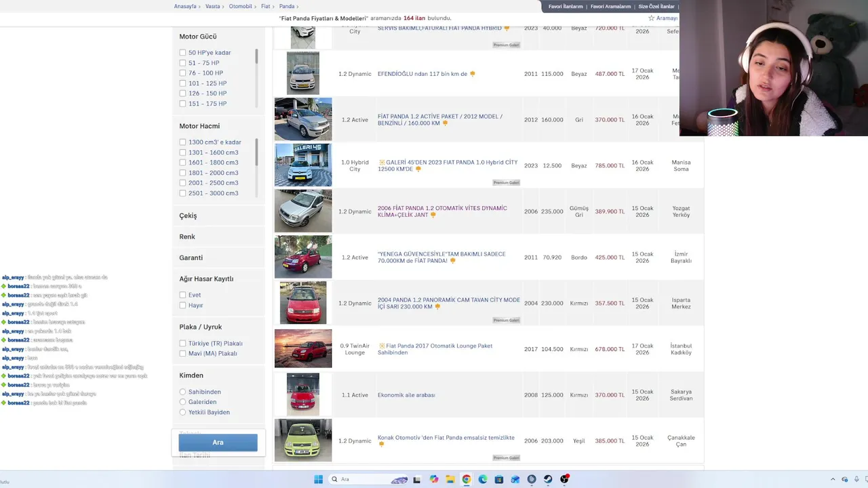Toggle Plaka / Uyruk section header

point(201,327)
